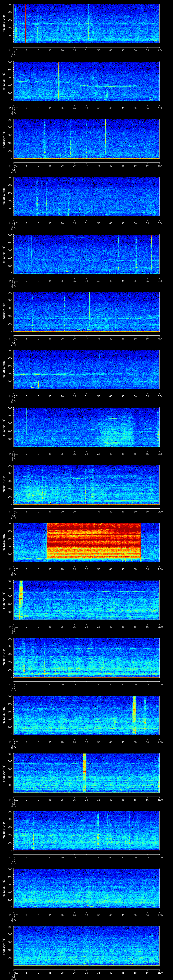Select the large red broadband burst at 11:10

[94, 541]
